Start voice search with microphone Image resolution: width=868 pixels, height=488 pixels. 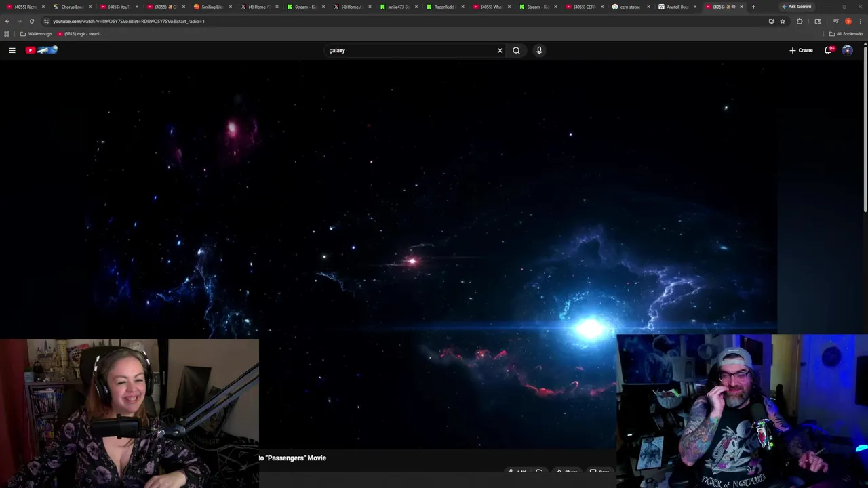coord(539,50)
